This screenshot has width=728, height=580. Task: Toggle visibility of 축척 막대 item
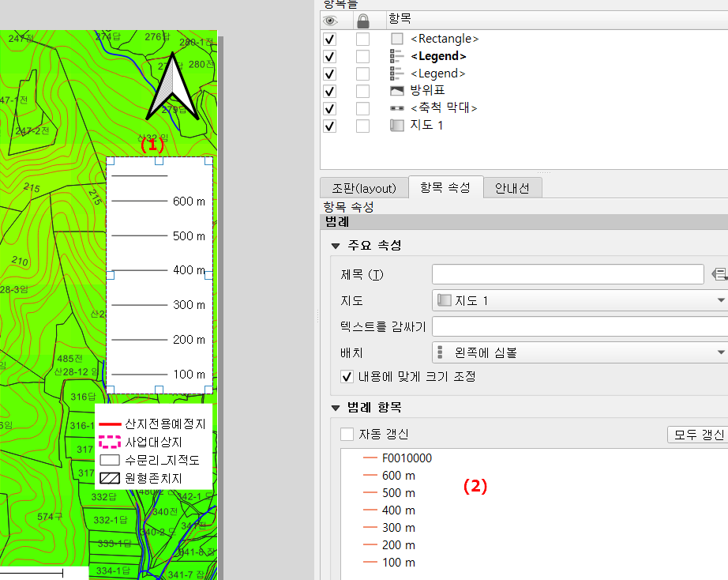point(329,109)
